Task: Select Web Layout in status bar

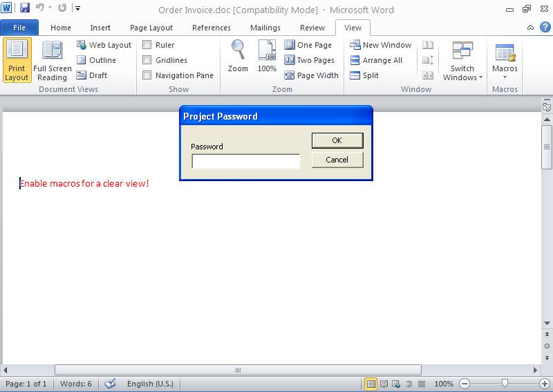Action: pos(396,384)
